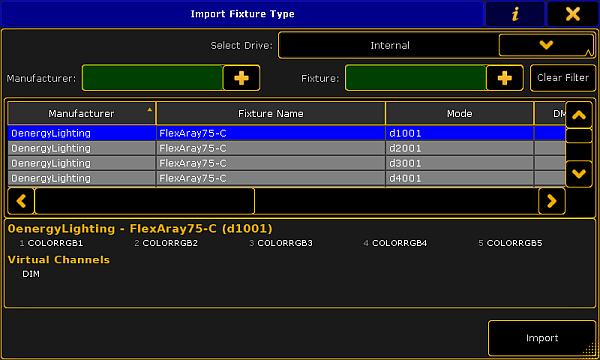
Task: Select the FlexAray75-C d2001 row
Action: pos(286,148)
